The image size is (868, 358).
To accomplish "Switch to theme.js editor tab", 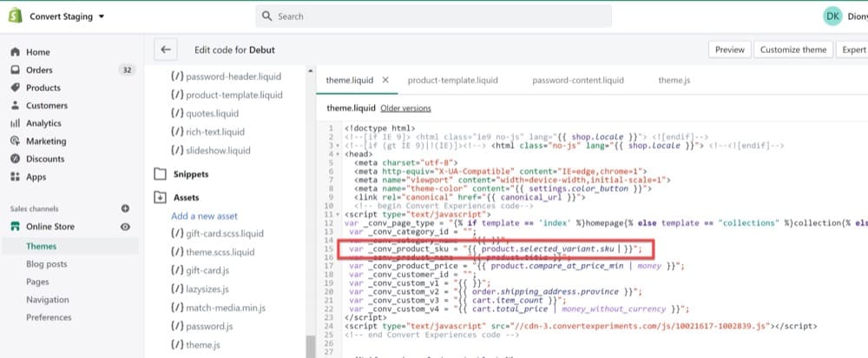I will [674, 80].
